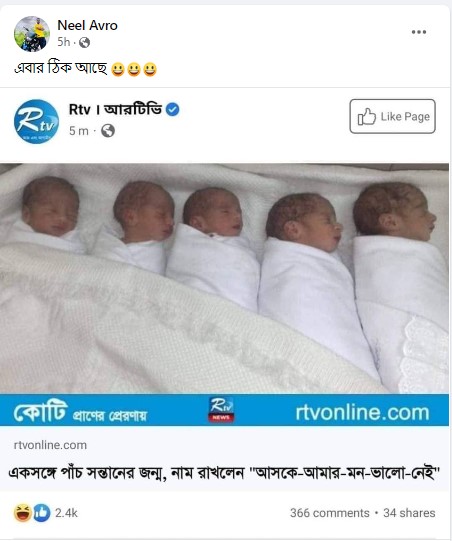This screenshot has width=452, height=541.
Task: Click the public globe icon beside 5h
Action: 85,42
